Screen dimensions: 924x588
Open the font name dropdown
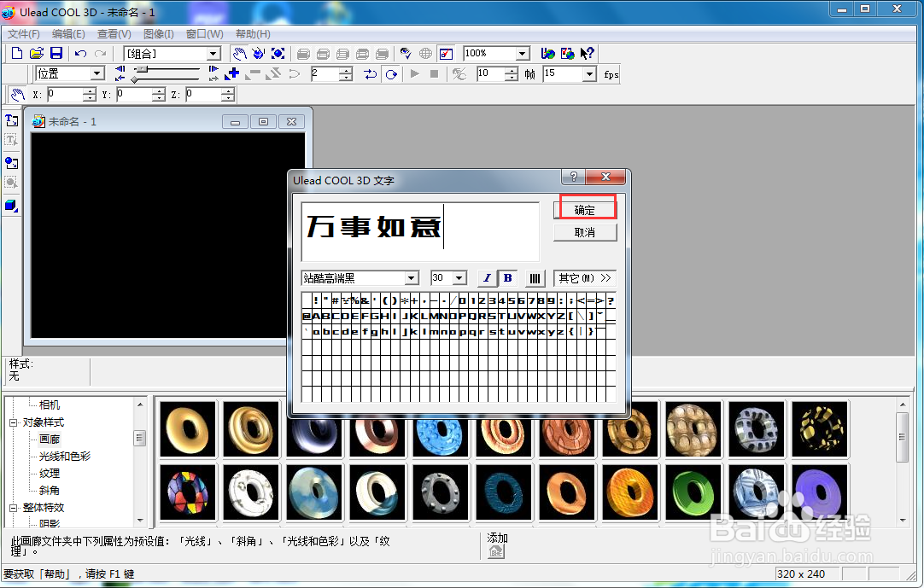point(412,278)
